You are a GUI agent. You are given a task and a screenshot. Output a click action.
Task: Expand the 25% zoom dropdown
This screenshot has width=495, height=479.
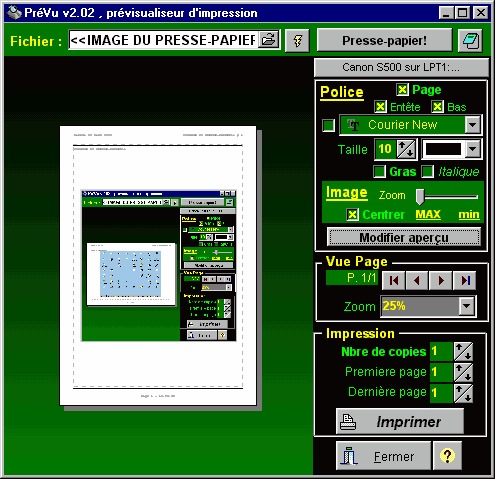[x=466, y=306]
